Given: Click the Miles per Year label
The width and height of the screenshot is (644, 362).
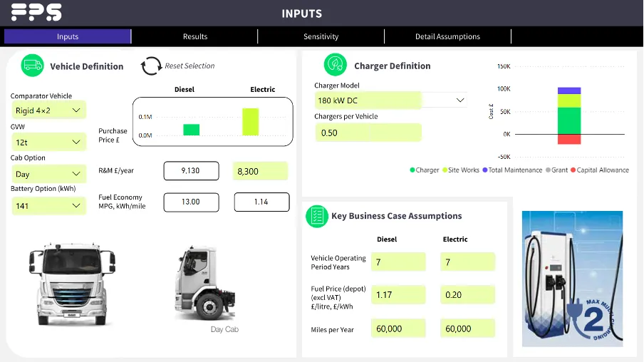Looking at the screenshot, I should pos(332,329).
